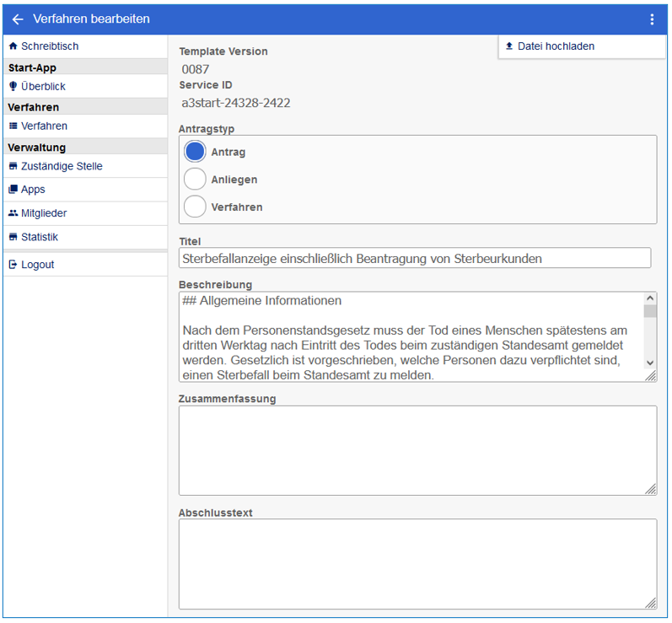The height and width of the screenshot is (623, 672).
Task: Select the Antrag radio button
Action: 195,152
